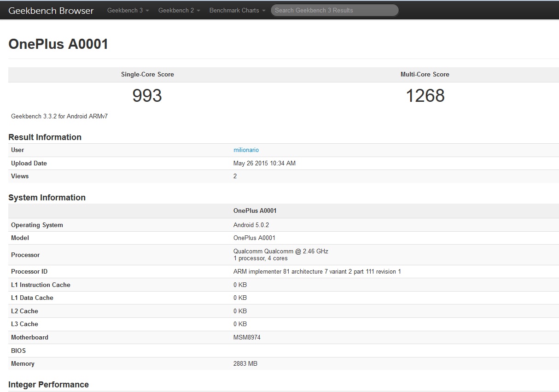Image resolution: width=559 pixels, height=392 pixels.
Task: Select the L1 Data Cache 0 KB value
Action: point(240,298)
